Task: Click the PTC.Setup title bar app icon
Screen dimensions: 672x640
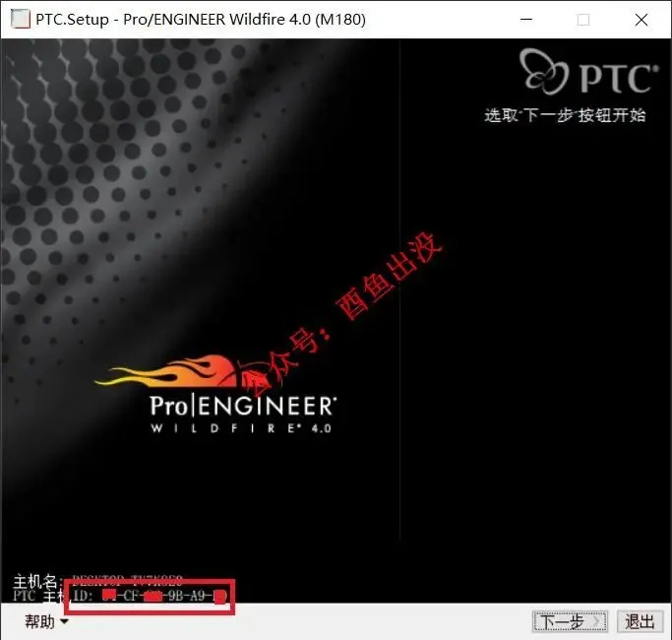Action: click(x=20, y=20)
